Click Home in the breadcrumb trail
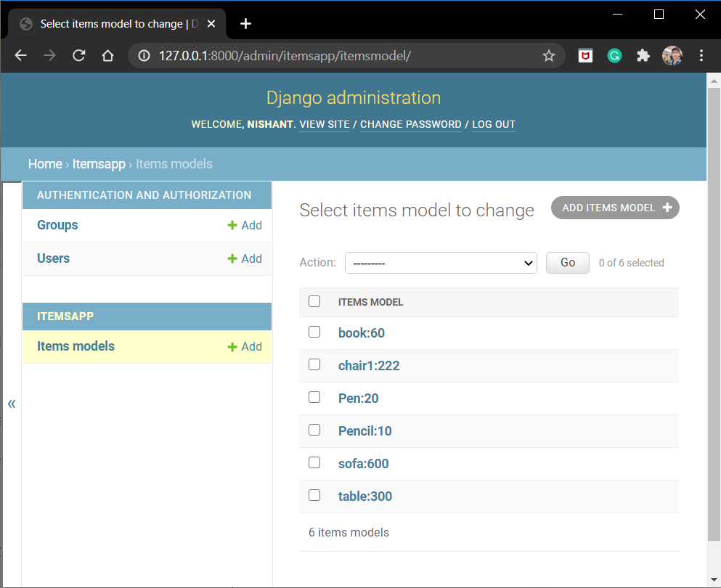Viewport: 721px width, 588px height. click(x=45, y=164)
